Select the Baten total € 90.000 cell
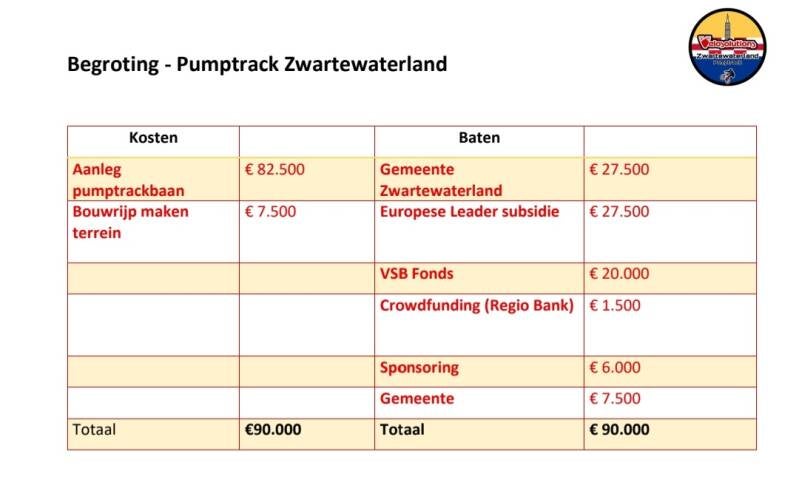Image resolution: width=799 pixels, height=477 pixels. click(x=619, y=429)
